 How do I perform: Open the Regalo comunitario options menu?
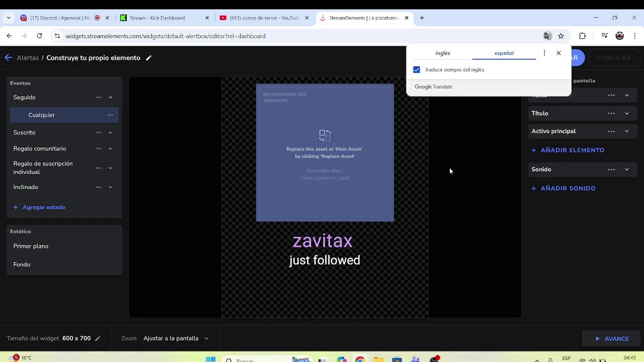[99, 149]
